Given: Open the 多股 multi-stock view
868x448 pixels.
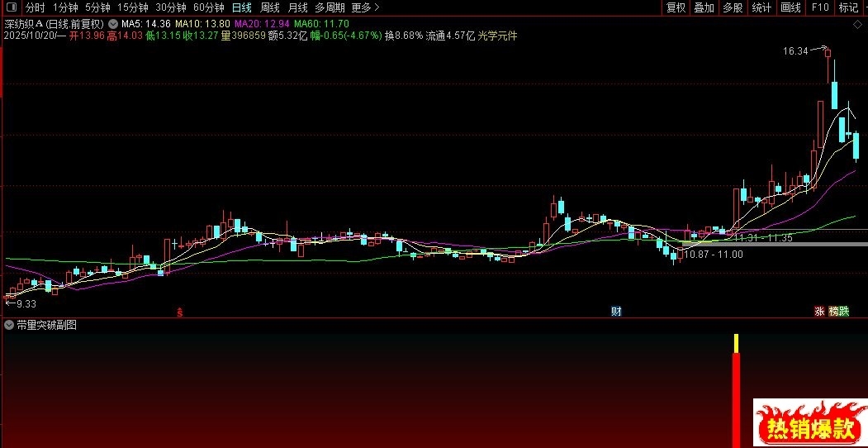Looking at the screenshot, I should pos(733,7).
